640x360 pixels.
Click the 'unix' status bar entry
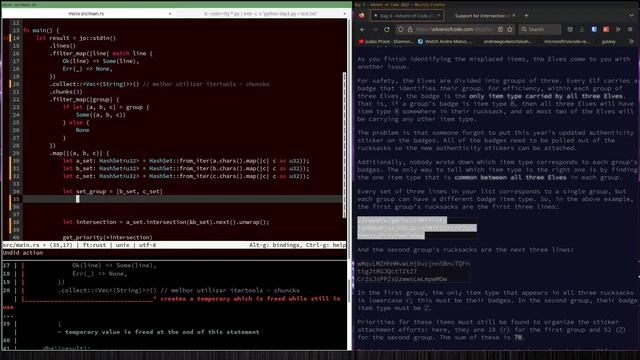[x=122, y=245]
